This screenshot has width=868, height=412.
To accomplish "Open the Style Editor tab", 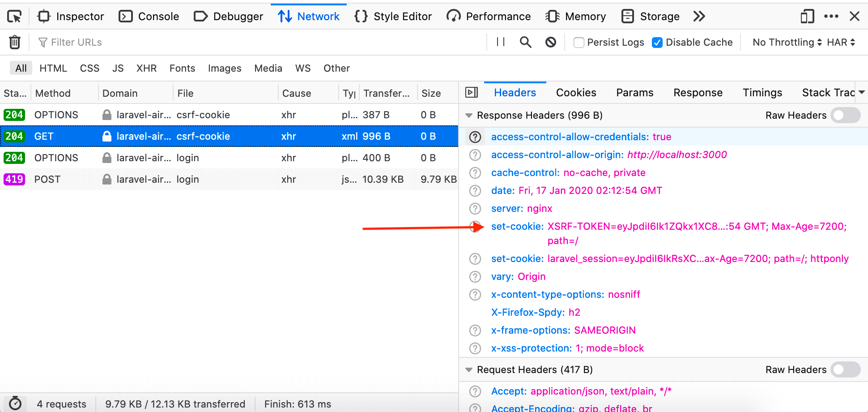I will click(x=393, y=17).
